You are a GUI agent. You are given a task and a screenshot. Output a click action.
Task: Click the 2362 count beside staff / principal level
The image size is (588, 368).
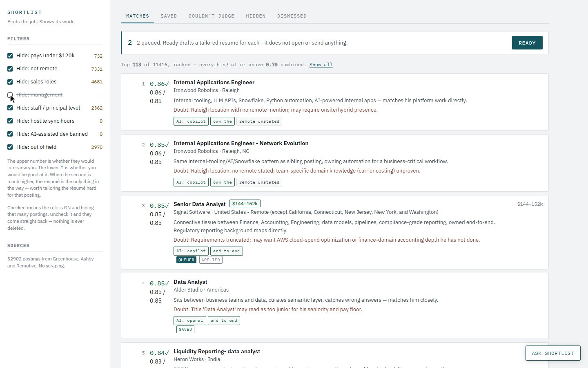97,108
